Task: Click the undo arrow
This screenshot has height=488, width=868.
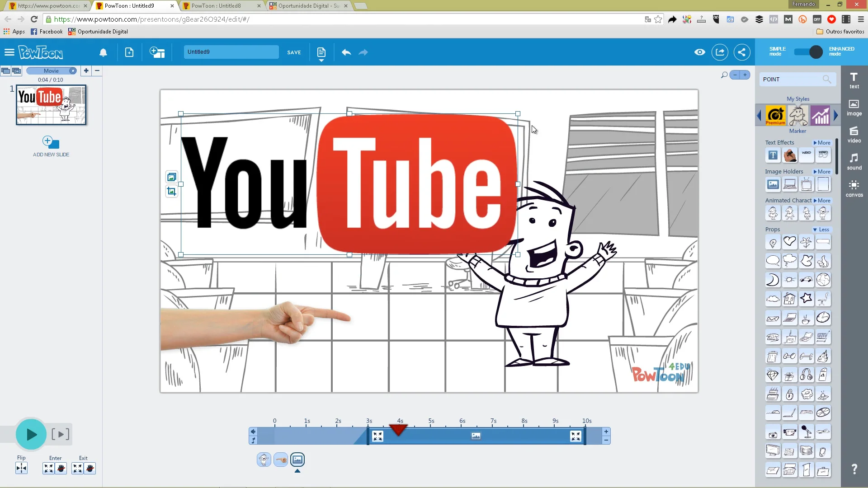Action: [346, 52]
